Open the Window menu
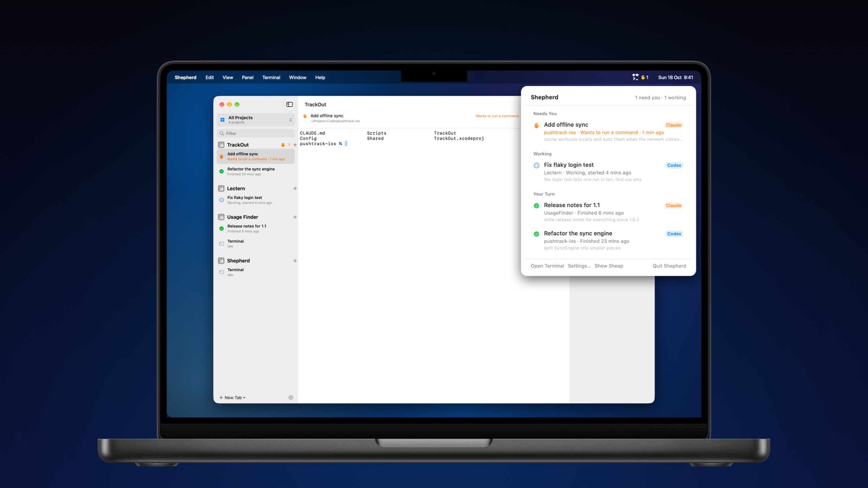The image size is (868, 488). (297, 77)
